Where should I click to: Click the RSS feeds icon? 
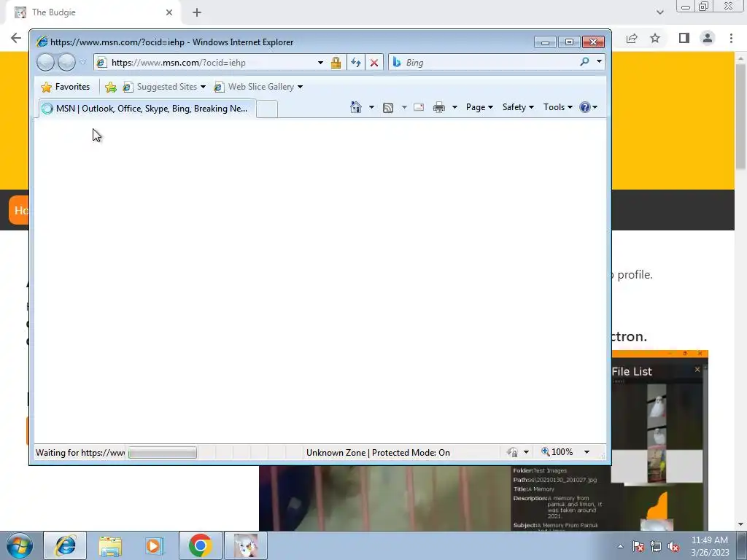point(388,108)
